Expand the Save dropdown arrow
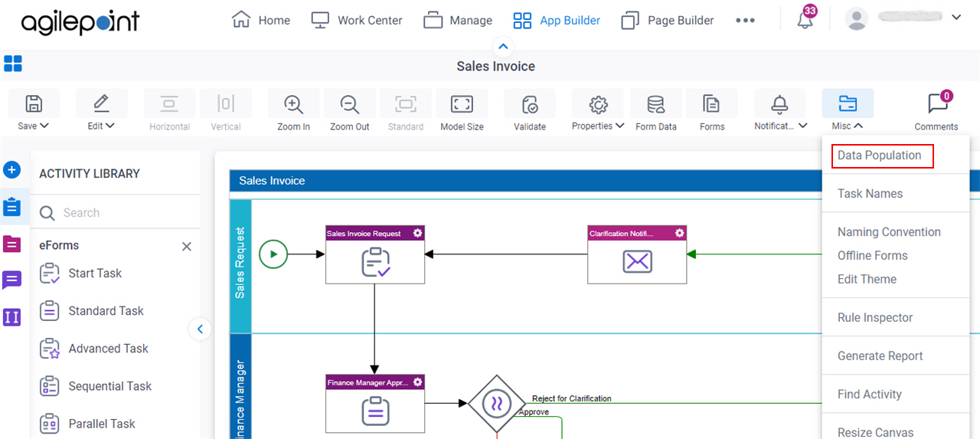 [x=44, y=126]
